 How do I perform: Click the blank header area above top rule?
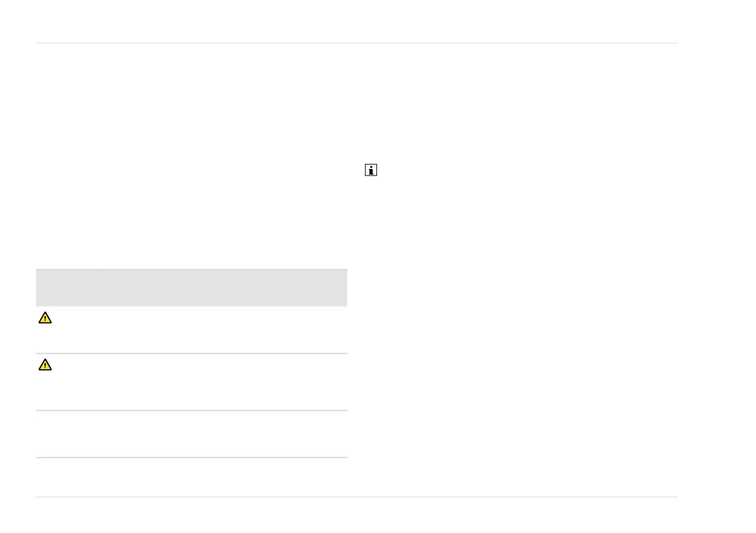pos(357,21)
